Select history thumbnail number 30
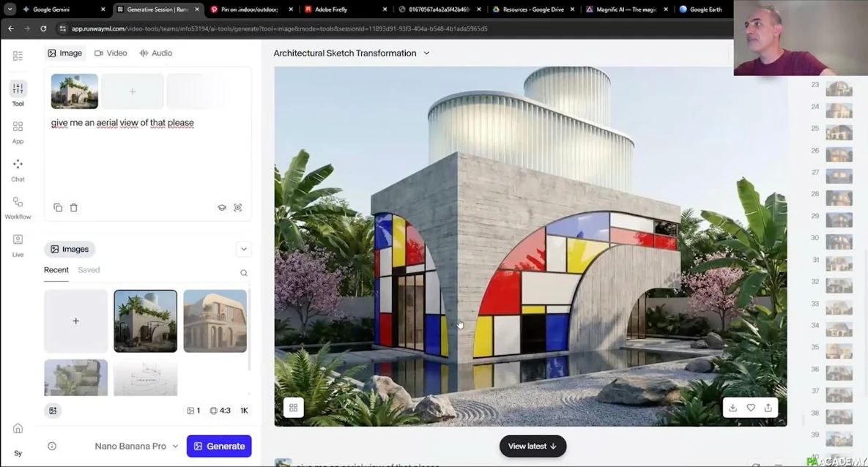The height and width of the screenshot is (467, 868). click(839, 241)
